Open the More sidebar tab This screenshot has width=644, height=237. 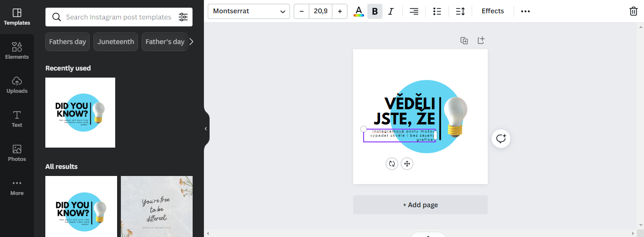point(17,187)
